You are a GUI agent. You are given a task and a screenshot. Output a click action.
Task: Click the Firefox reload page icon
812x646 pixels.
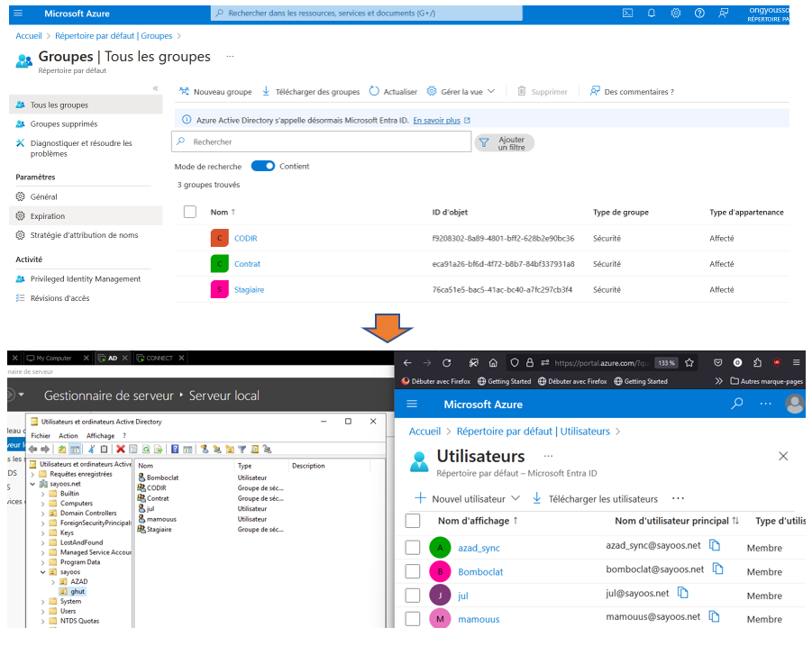446,362
